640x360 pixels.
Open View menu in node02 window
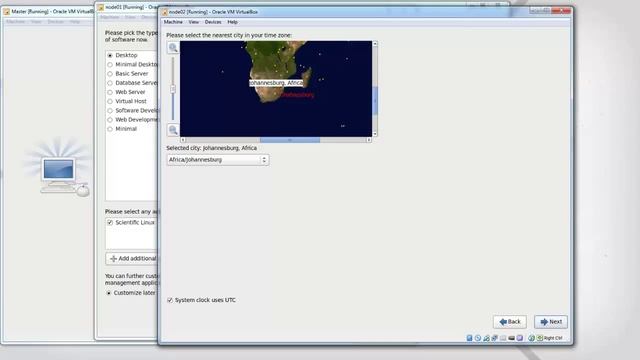point(193,22)
